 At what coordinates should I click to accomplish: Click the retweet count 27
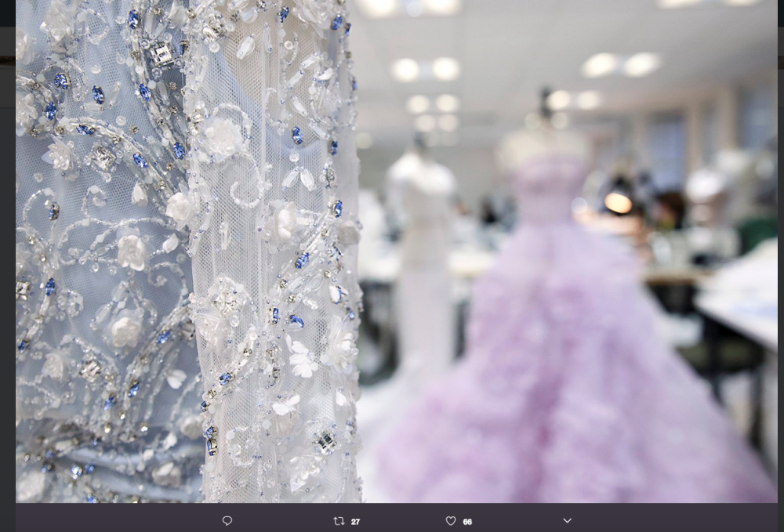click(x=355, y=522)
